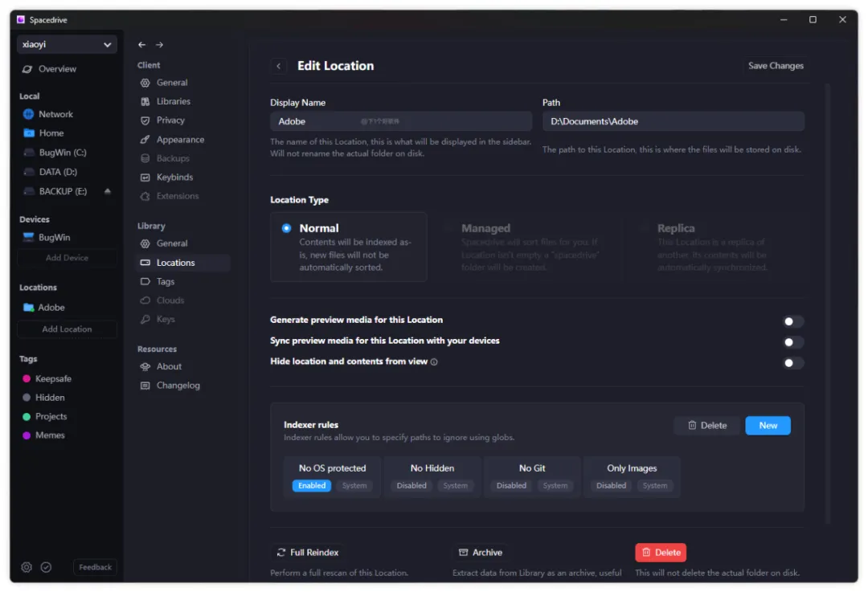868x592 pixels.
Task: Toggle generate preview media switch
Action: coord(792,321)
